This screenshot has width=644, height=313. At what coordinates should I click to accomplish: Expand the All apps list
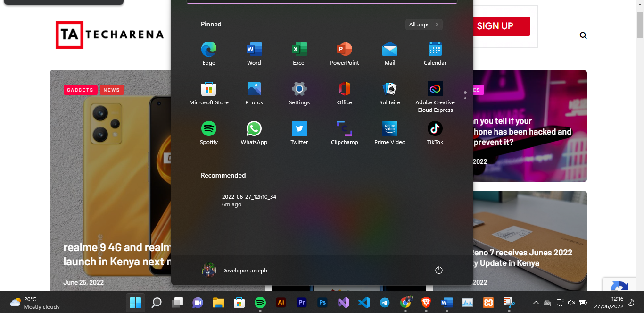pyautogui.click(x=424, y=25)
